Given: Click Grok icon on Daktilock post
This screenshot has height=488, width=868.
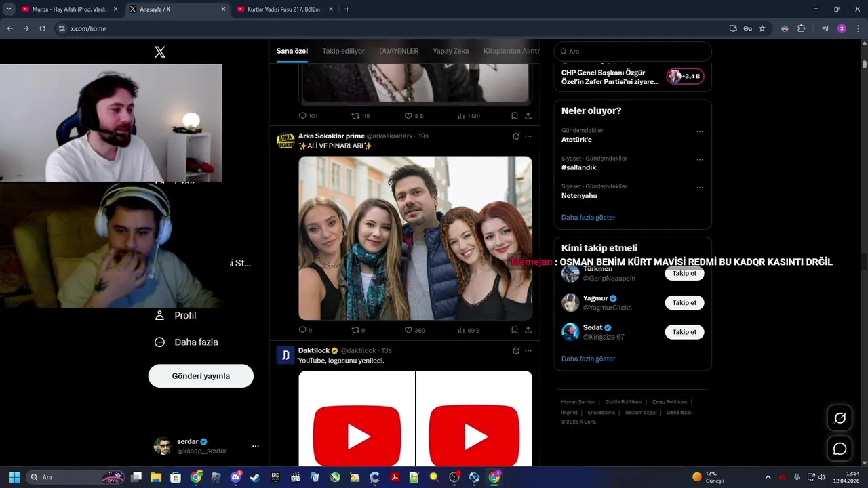Looking at the screenshot, I should tap(516, 350).
